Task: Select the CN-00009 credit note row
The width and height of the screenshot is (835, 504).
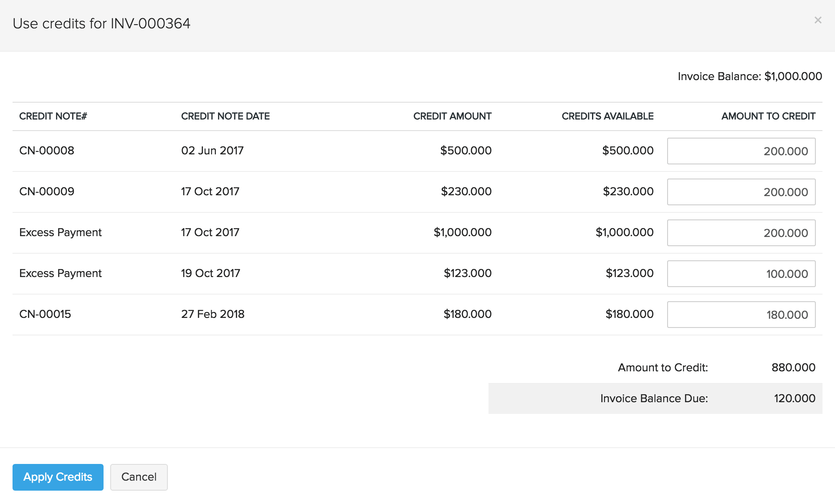Action: pos(47,192)
